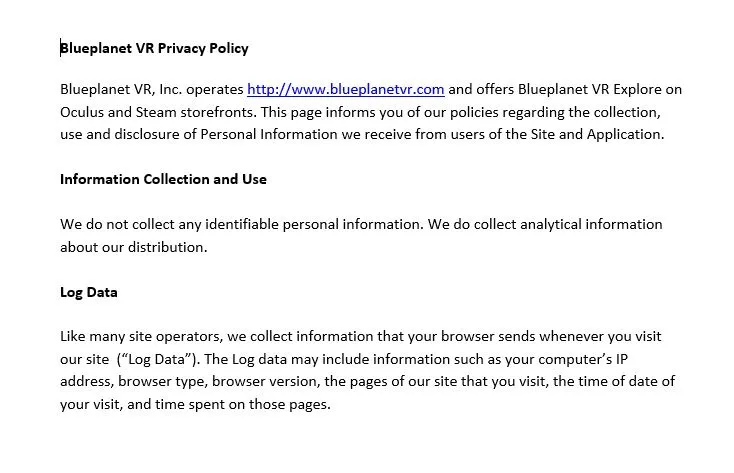Viewport: 734px width, 473px height.
Task: Click the word "distribution"
Action: click(165, 247)
